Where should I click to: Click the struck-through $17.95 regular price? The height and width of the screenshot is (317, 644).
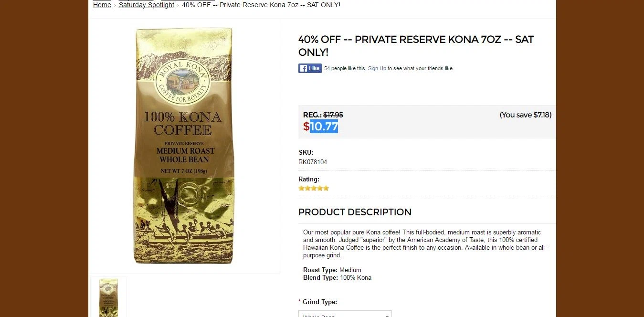point(333,115)
